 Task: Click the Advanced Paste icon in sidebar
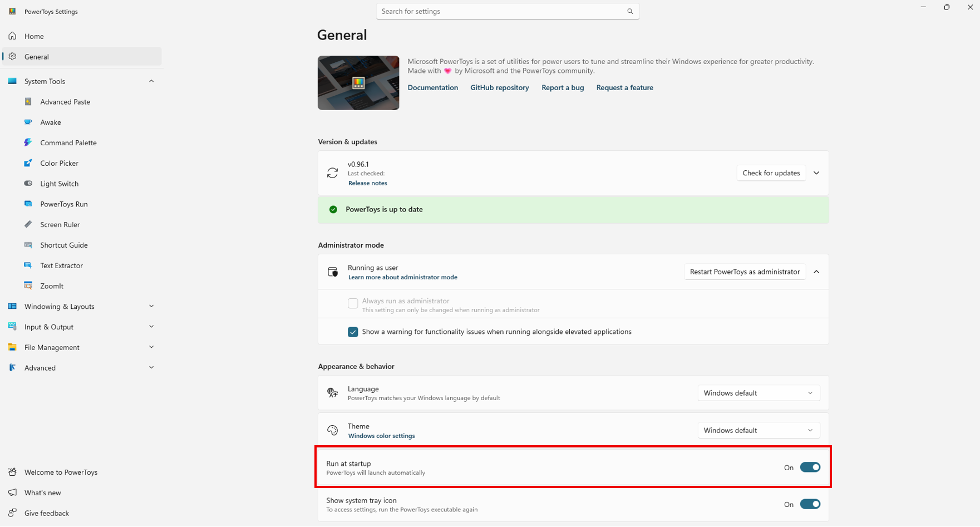pyautogui.click(x=28, y=102)
